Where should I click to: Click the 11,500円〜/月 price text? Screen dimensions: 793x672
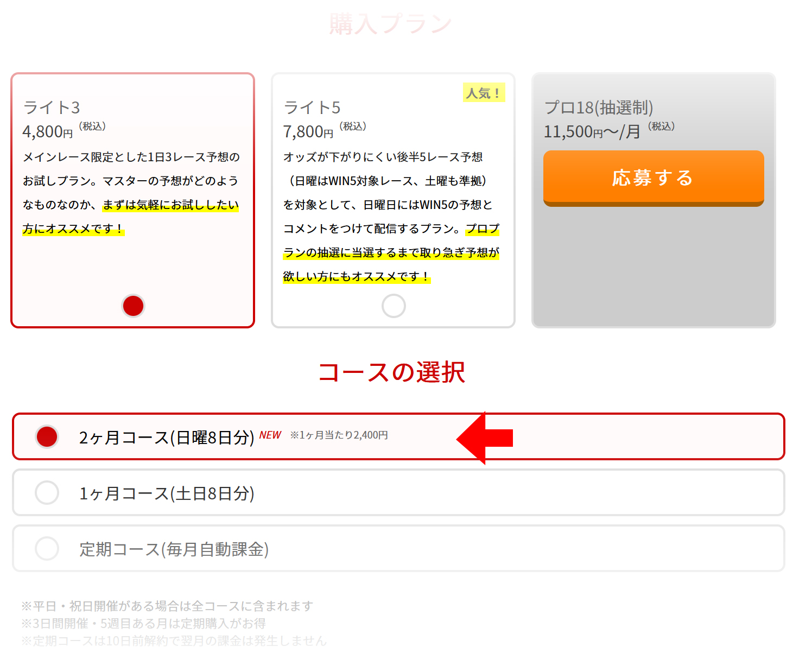pyautogui.click(x=592, y=132)
